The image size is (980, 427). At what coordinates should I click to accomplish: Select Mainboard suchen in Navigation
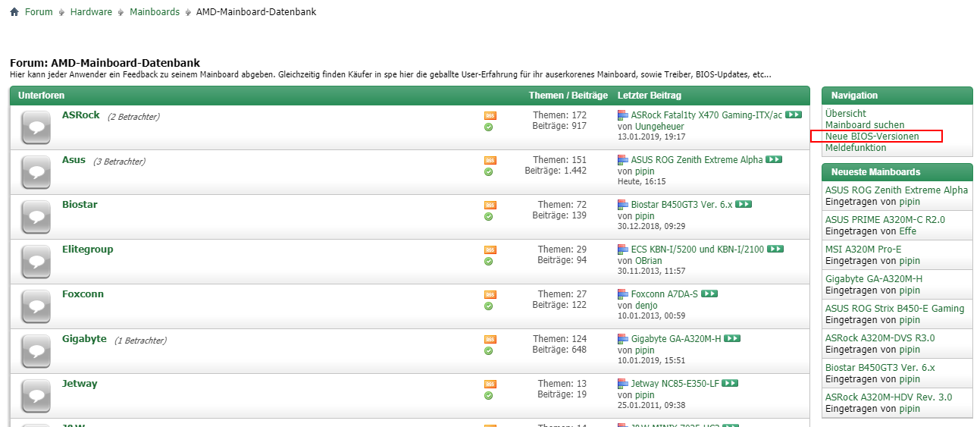pyautogui.click(x=865, y=125)
